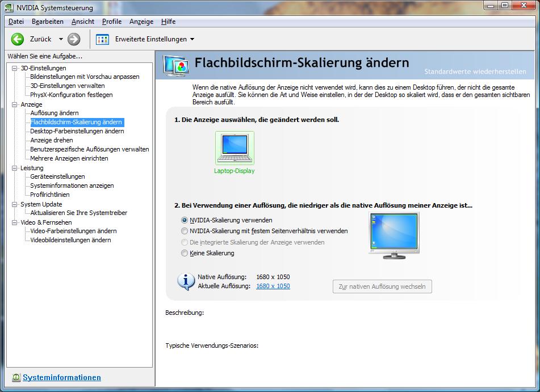Image resolution: width=540 pixels, height=392 pixels.
Task: Click the NVIDIA logo in the title bar
Action: click(9, 7)
